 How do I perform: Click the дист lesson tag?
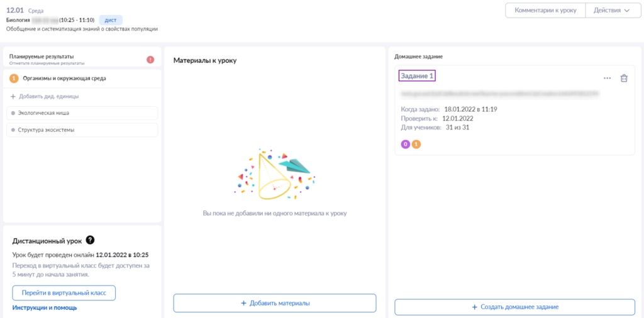(x=111, y=19)
